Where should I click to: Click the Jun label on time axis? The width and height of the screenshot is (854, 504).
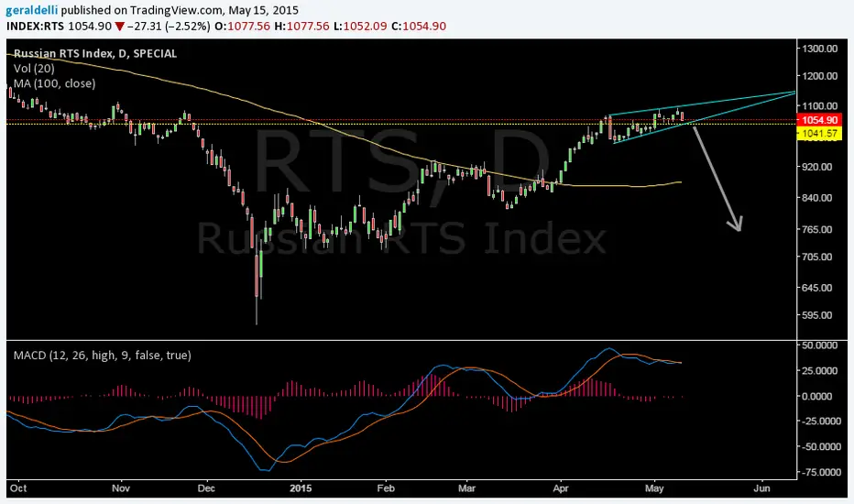click(x=761, y=488)
